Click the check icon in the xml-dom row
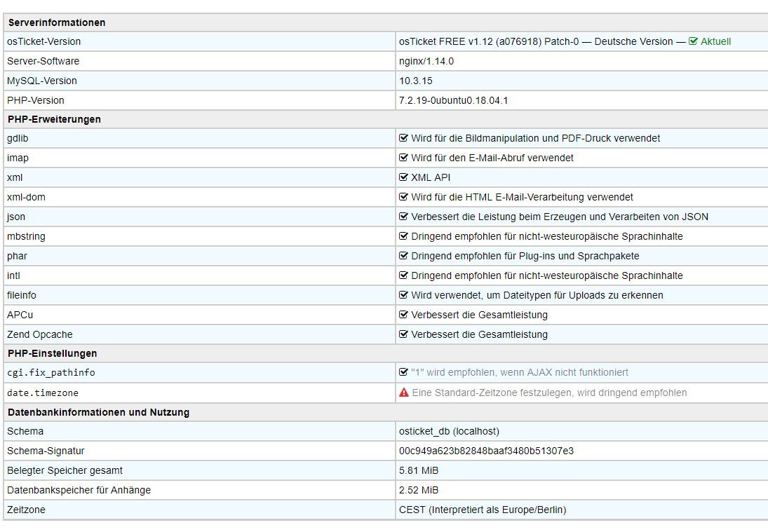Image resolution: width=768 pixels, height=532 pixels. point(403,197)
